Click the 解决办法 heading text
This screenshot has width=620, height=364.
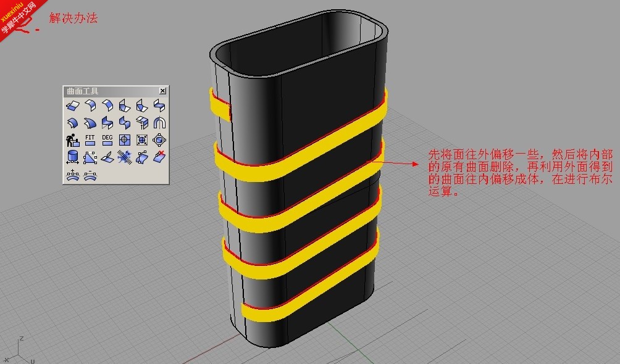point(73,18)
